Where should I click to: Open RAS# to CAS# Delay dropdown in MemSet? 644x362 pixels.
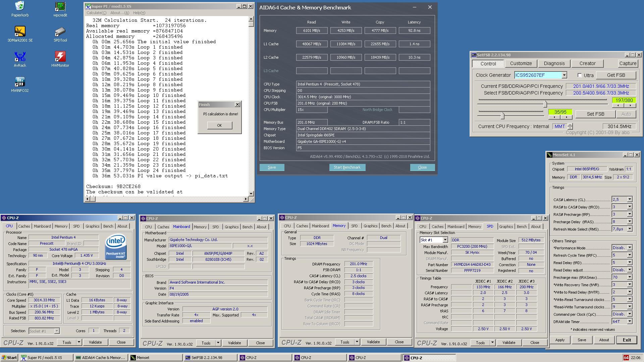click(630, 207)
